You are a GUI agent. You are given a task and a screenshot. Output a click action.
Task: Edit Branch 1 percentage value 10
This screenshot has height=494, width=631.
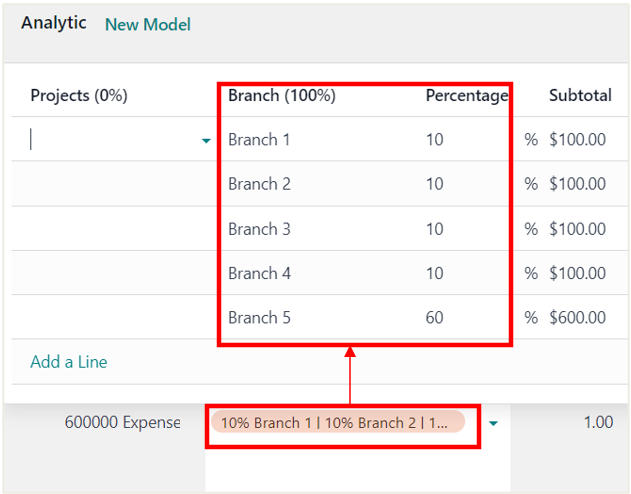[435, 140]
